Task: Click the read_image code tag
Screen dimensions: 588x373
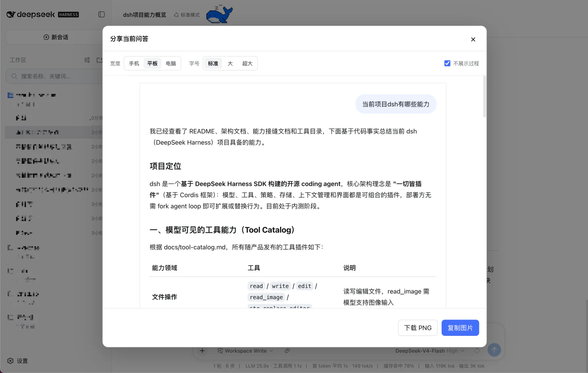Action: tap(266, 297)
